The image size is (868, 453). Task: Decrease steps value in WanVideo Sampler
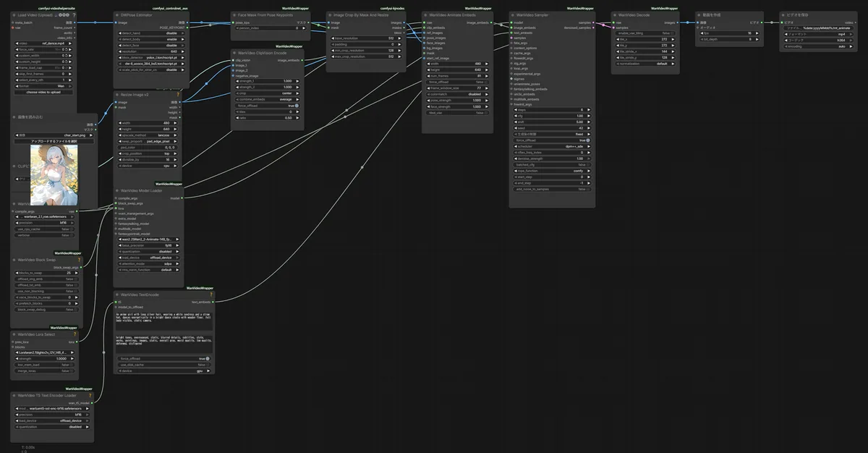coord(516,109)
